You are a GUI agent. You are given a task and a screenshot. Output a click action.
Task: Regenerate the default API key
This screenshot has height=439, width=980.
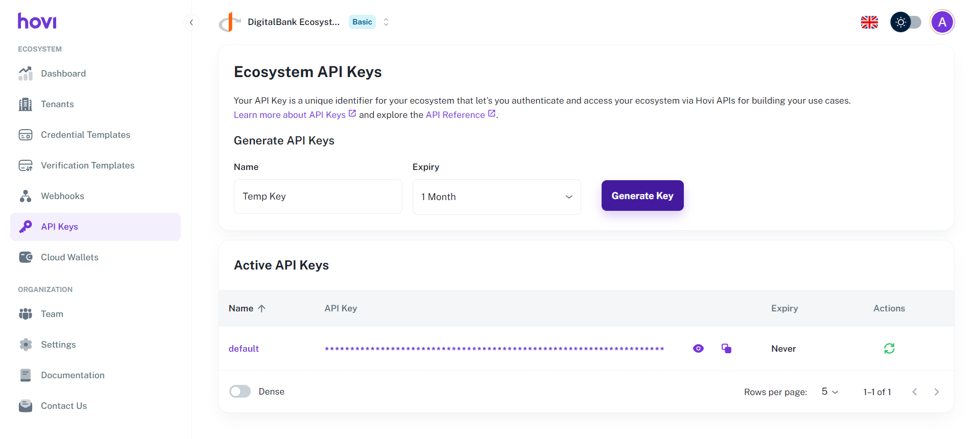point(889,349)
